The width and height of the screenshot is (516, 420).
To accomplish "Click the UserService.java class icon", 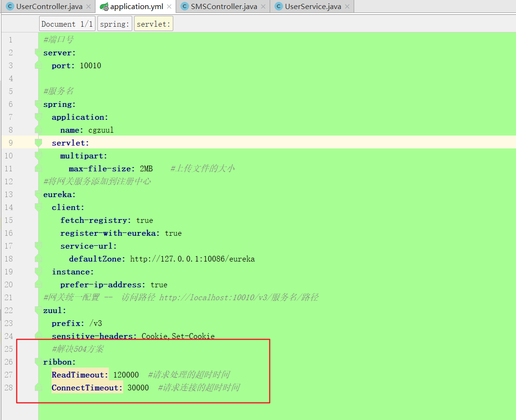I will 279,6.
